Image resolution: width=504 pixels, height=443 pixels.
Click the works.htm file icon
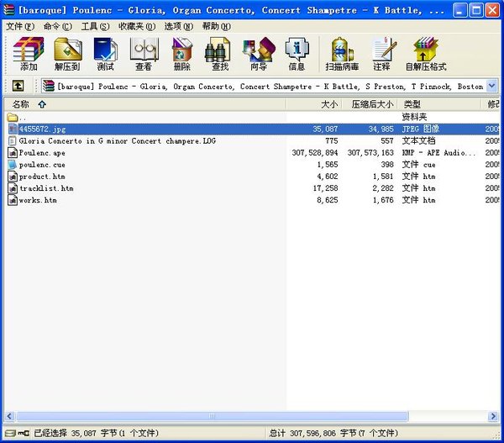[x=13, y=200]
